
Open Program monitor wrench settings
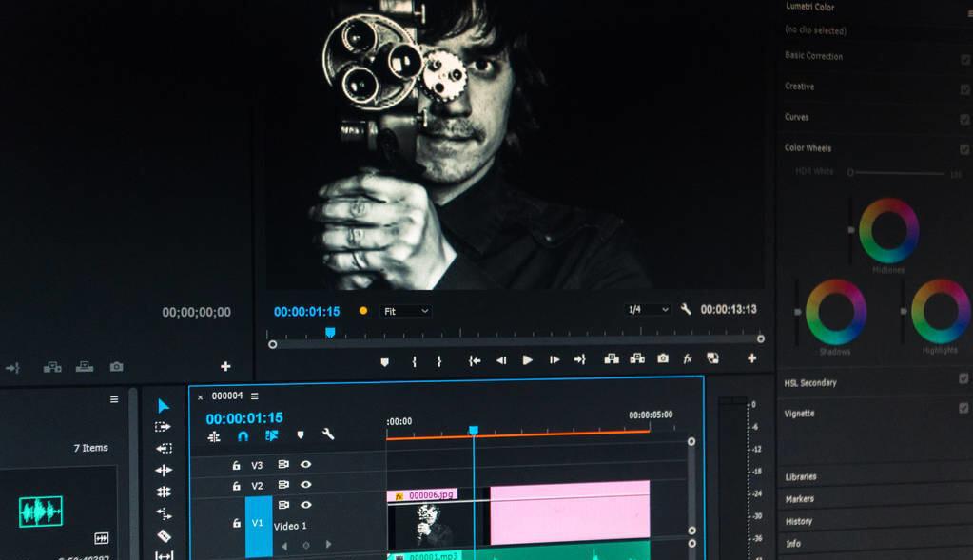pos(686,309)
